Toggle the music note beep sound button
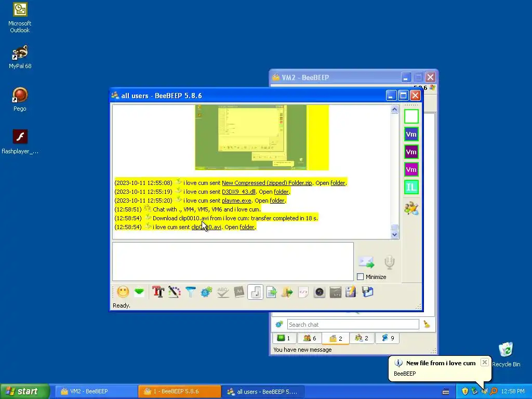 click(x=255, y=292)
